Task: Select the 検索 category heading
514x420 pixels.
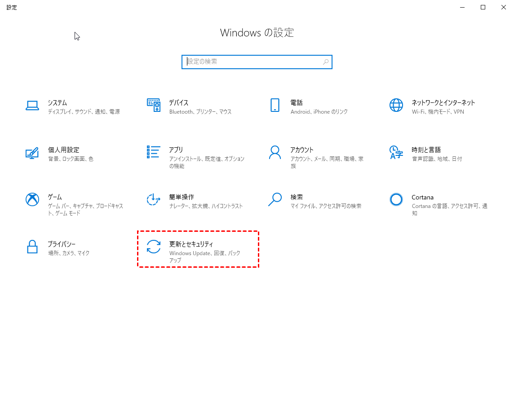Action: pos(297,197)
